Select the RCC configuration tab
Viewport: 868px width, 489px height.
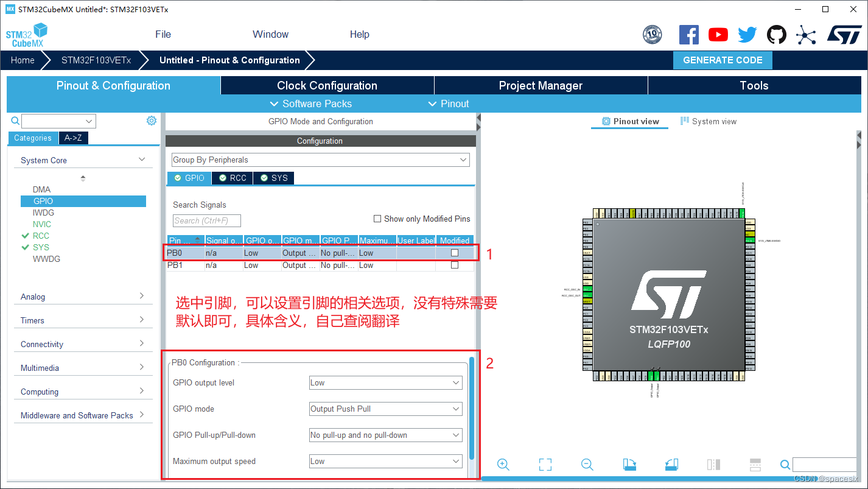(x=233, y=178)
